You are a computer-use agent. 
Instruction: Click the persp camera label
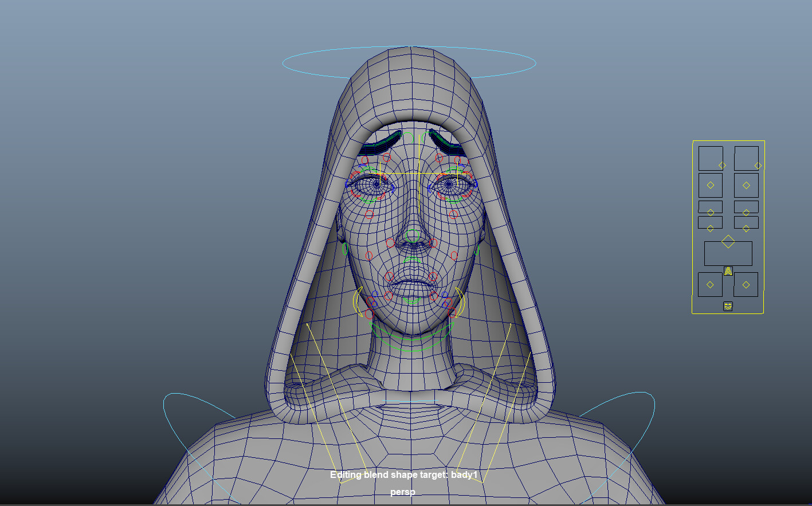click(402, 492)
